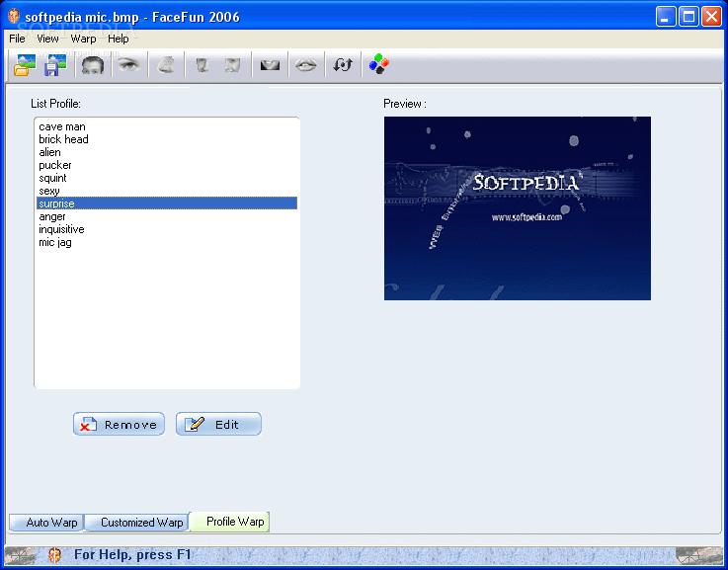
Task: Select the eye tool icon
Action: [128, 64]
